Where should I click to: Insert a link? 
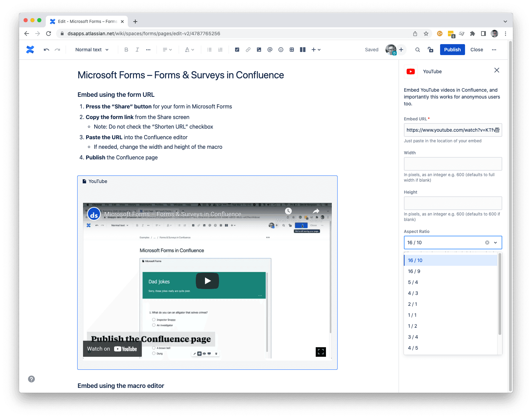click(x=248, y=50)
